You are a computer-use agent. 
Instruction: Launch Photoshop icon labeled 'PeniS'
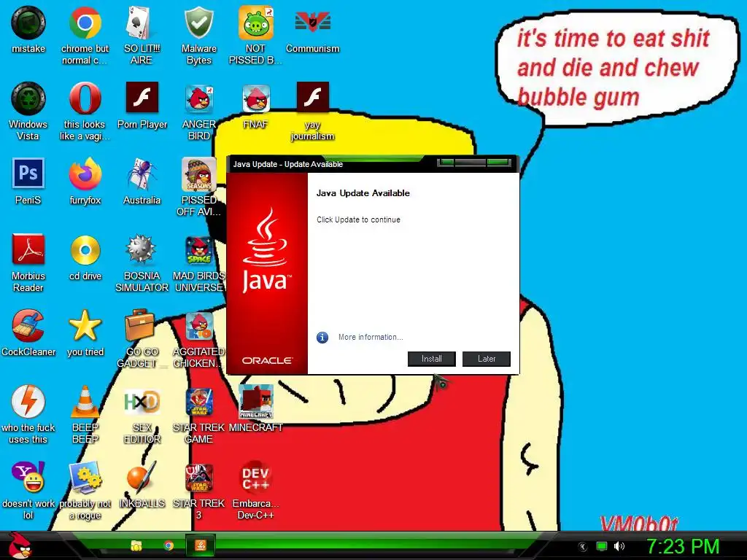[x=28, y=181]
